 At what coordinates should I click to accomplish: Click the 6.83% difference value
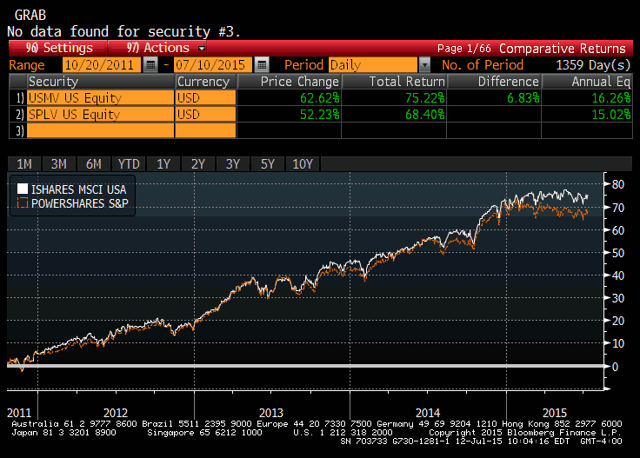coord(523,98)
